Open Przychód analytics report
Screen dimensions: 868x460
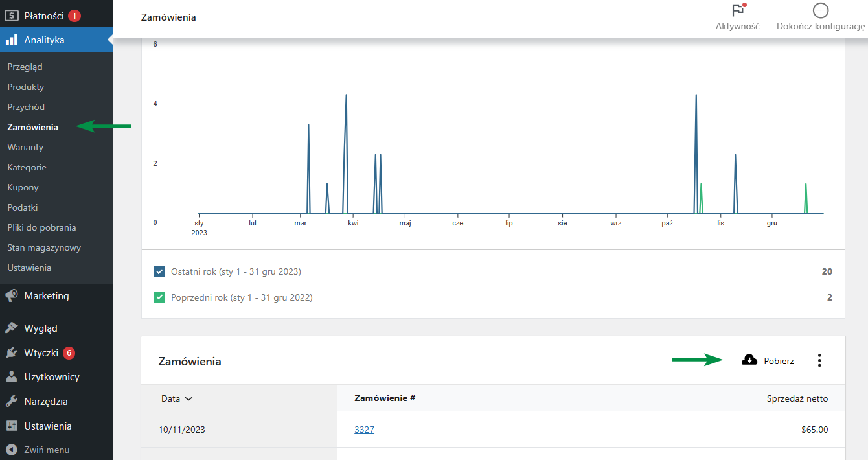[x=26, y=107]
